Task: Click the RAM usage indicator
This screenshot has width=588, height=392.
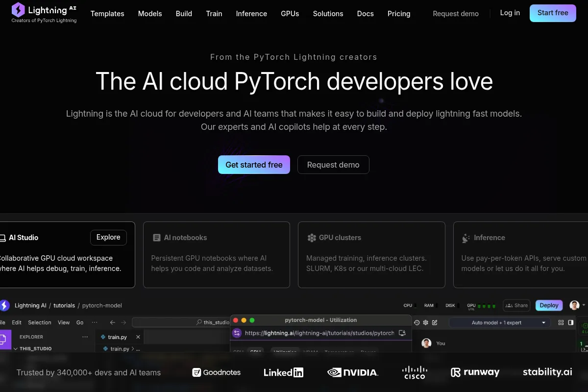Action: tap(431, 305)
